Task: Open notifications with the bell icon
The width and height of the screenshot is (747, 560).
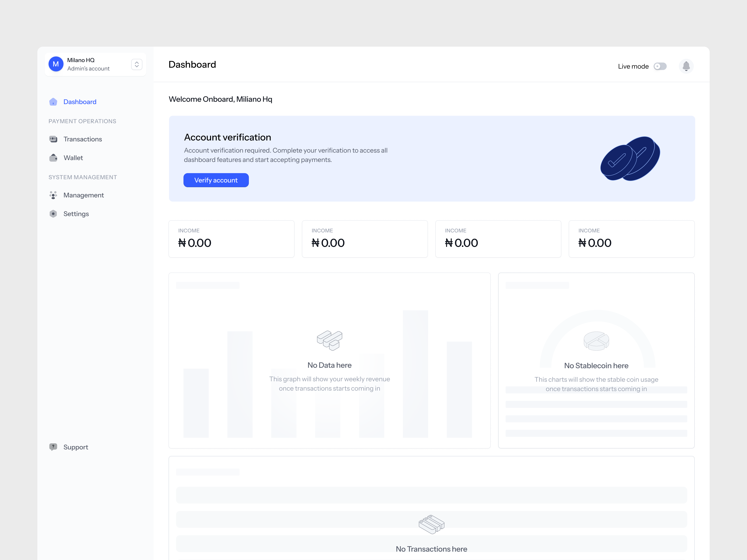Action: point(686,66)
